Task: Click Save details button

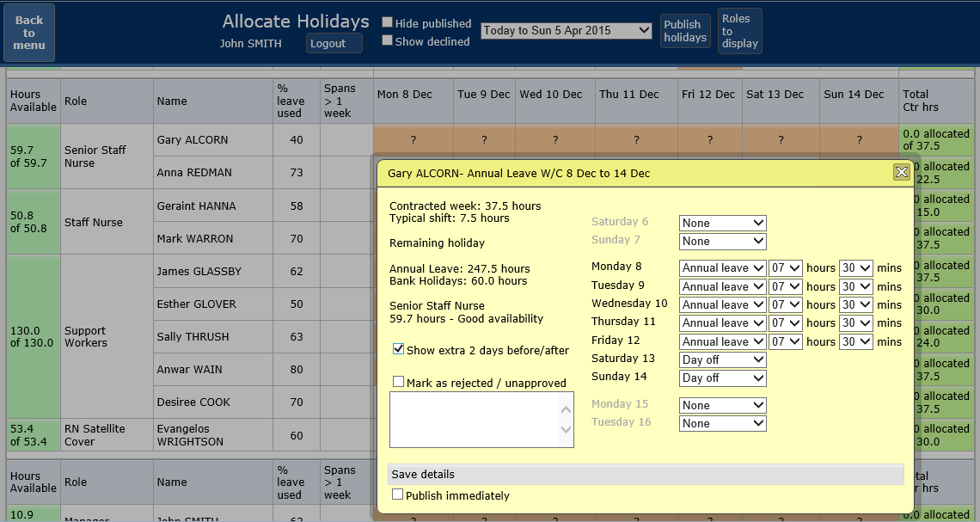Action: 646,475
